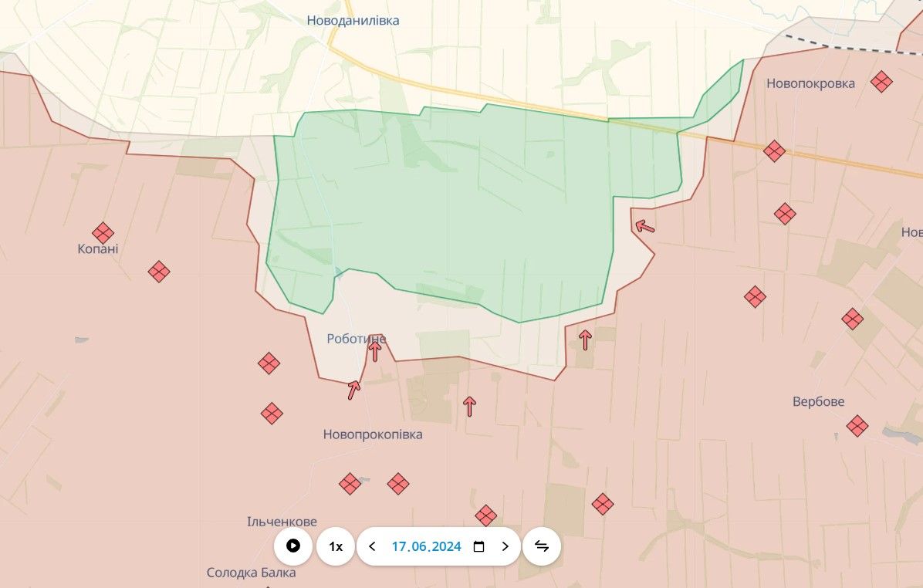Change the 1x playback speed

coord(336,546)
